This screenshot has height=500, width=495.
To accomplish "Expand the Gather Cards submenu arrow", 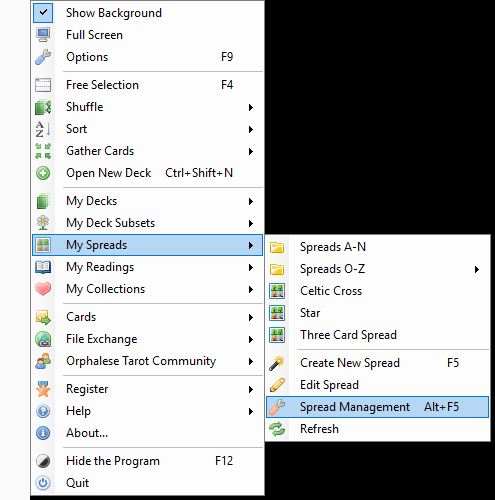I will pyautogui.click(x=251, y=151).
